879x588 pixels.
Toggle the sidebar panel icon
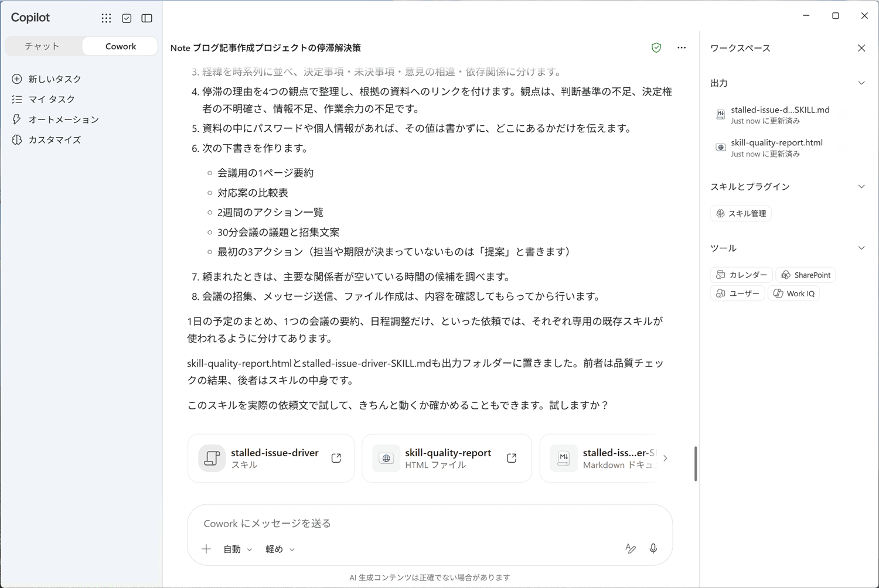pos(147,18)
